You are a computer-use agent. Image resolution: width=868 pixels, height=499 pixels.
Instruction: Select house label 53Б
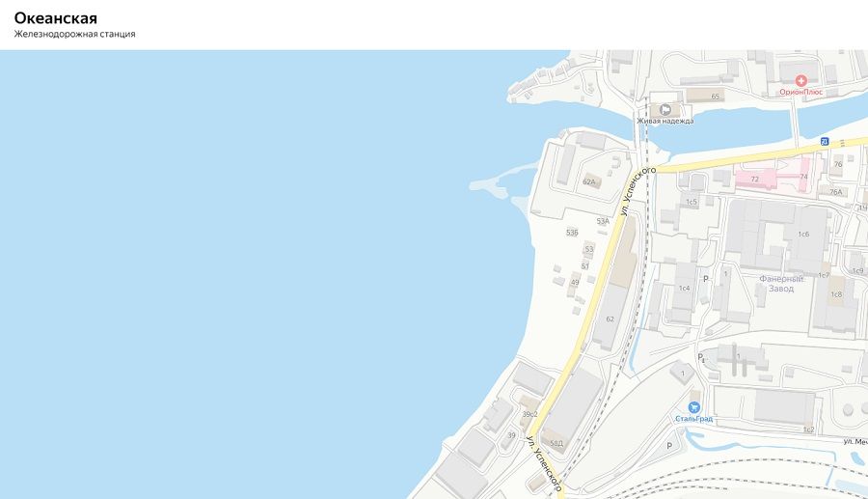[x=572, y=232]
